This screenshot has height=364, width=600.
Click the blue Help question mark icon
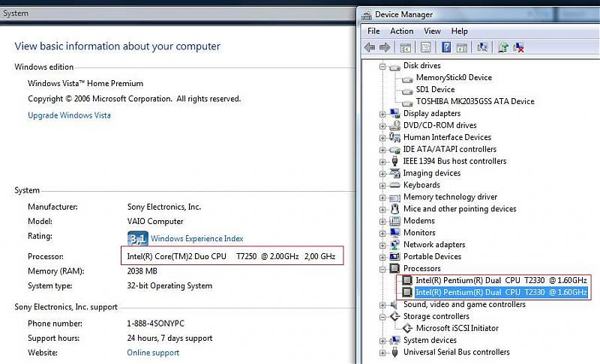point(445,47)
